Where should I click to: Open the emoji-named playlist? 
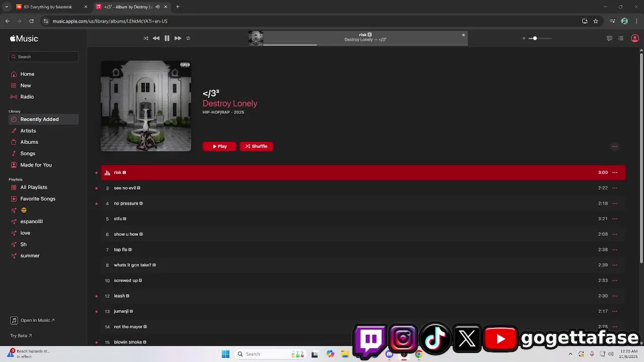coord(24,210)
